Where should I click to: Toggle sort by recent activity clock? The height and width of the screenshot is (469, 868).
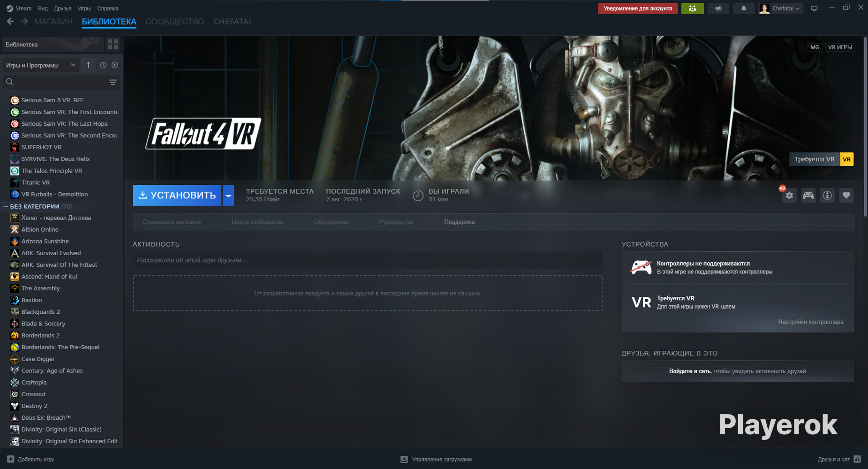pos(103,65)
